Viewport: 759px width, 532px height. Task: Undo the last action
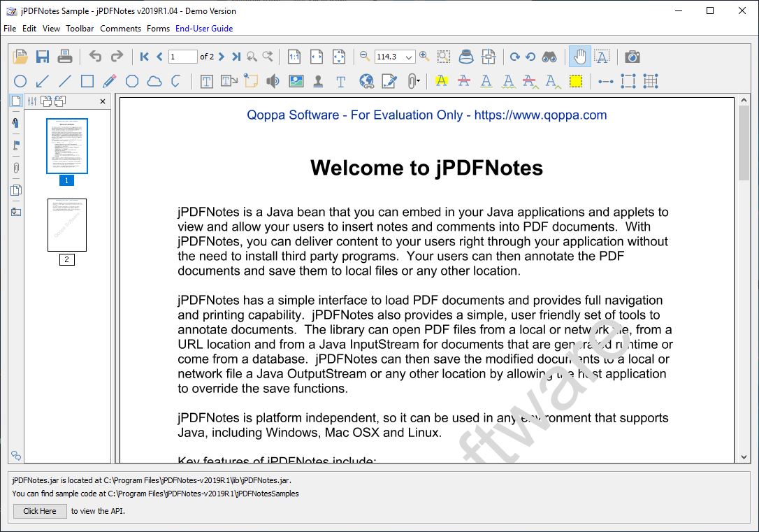(95, 57)
